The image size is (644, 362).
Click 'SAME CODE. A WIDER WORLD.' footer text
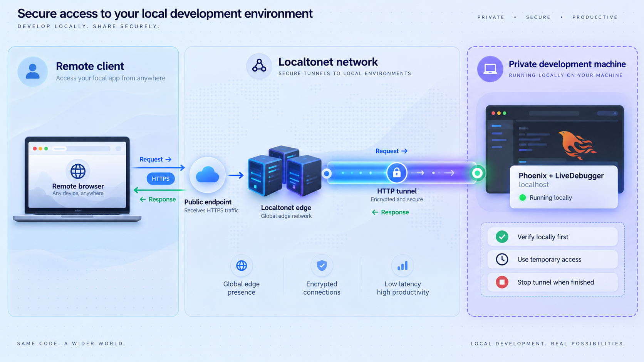(x=71, y=344)
